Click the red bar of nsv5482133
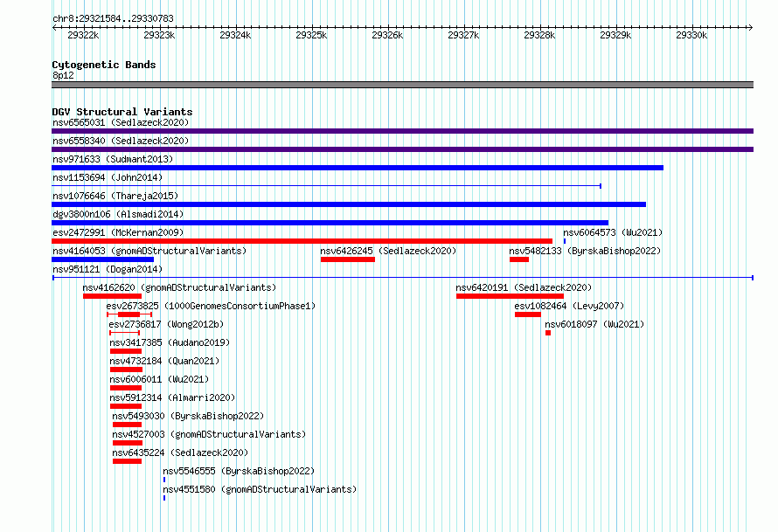This screenshot has width=778, height=532. [x=519, y=259]
